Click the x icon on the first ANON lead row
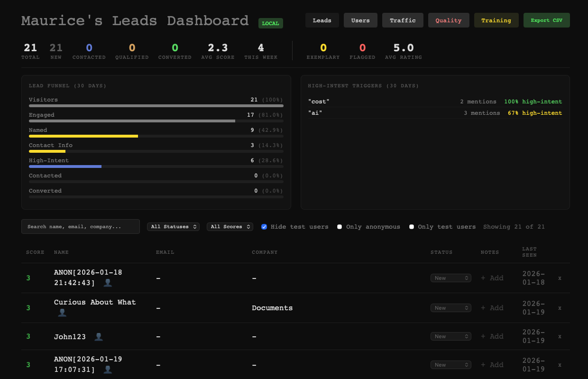The image size is (588, 379). (x=560, y=278)
